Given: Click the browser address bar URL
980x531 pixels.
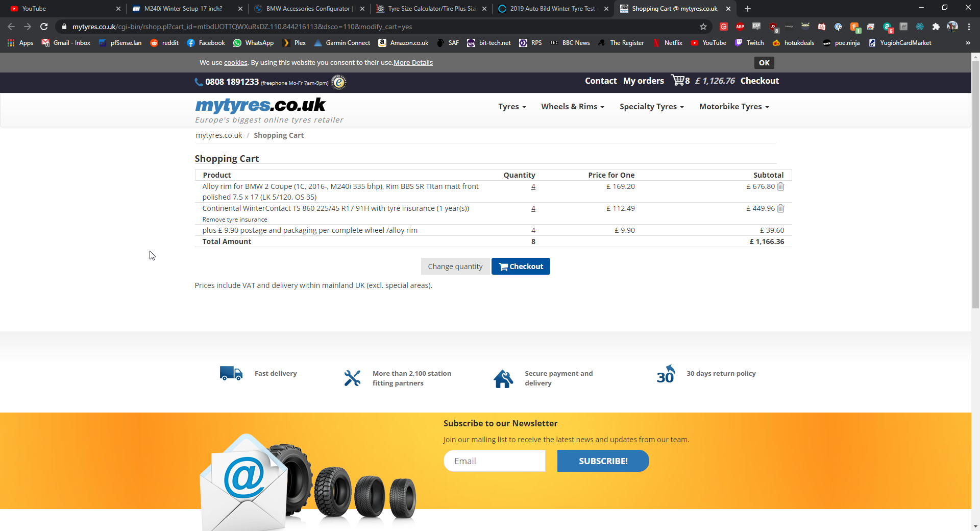Looking at the screenshot, I should (242, 27).
